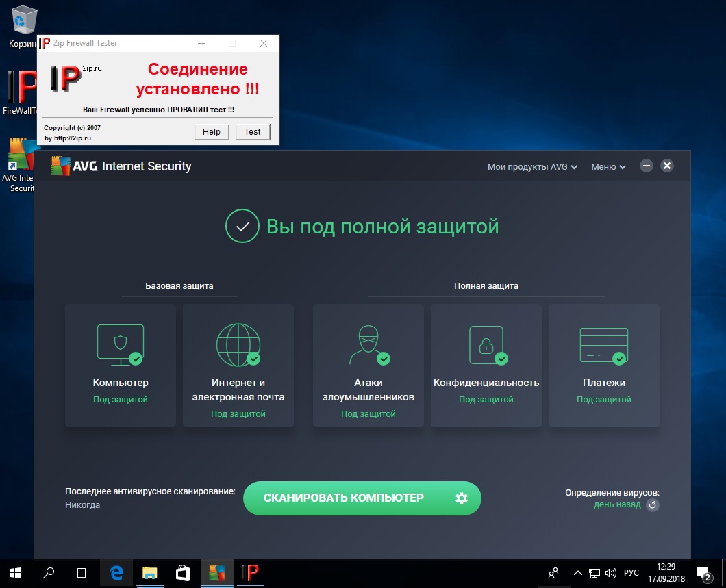Minimize the 2ip Firewall Tester window
Viewport: 726px width, 588px height.
[x=201, y=43]
